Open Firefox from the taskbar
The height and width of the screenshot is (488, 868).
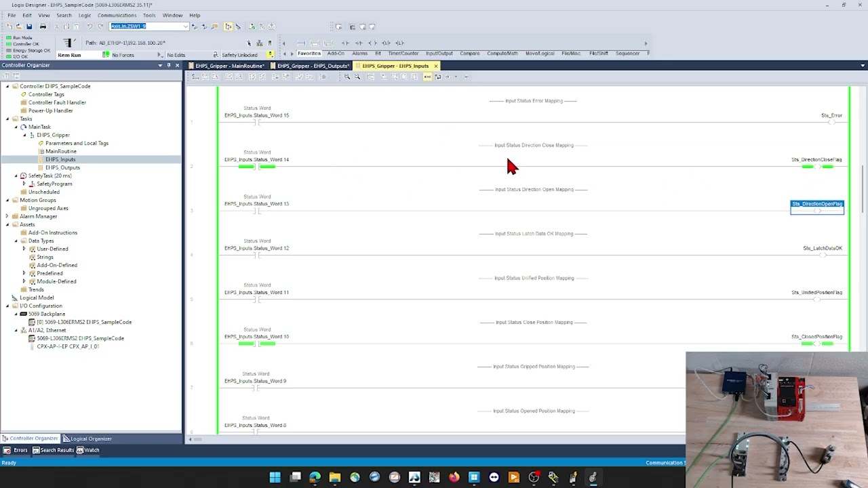tap(454, 478)
